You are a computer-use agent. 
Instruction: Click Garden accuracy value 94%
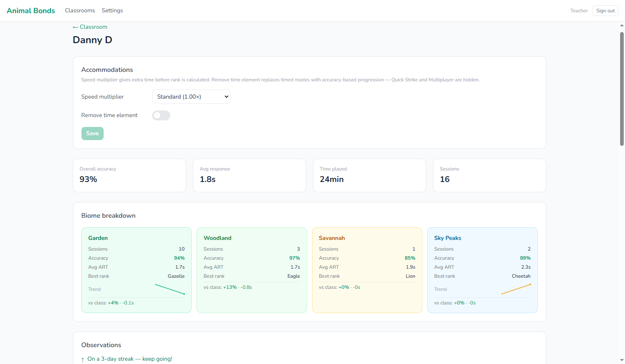pyautogui.click(x=179, y=258)
